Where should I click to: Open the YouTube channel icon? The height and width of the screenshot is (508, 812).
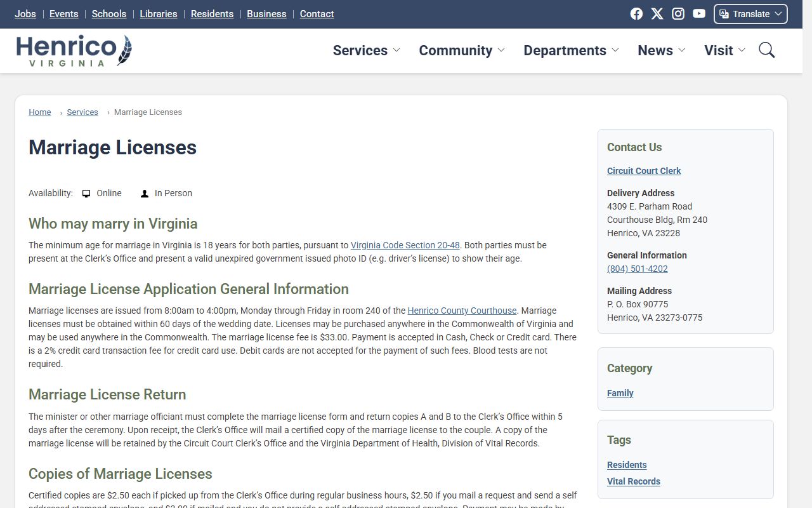[699, 14]
